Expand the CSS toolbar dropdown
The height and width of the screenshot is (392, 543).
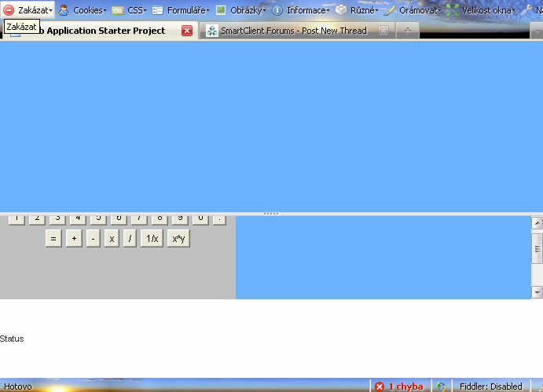[x=130, y=10]
